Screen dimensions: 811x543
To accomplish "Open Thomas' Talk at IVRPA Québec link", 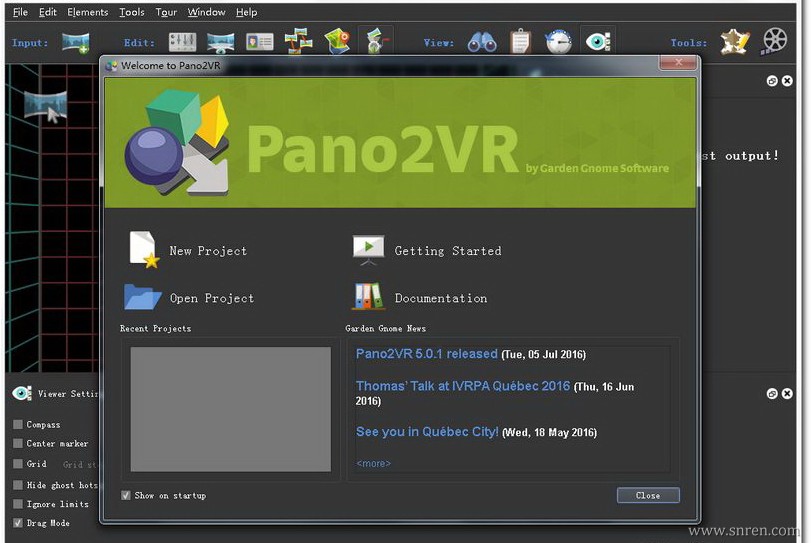I will pos(463,386).
